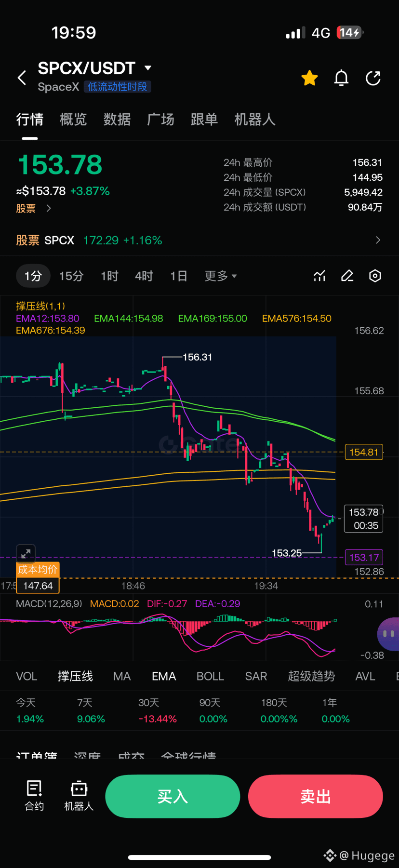Viewport: 399px width, 868px height.
Task: Open the 机器人 bot icon in bottom bar
Action: tap(79, 796)
